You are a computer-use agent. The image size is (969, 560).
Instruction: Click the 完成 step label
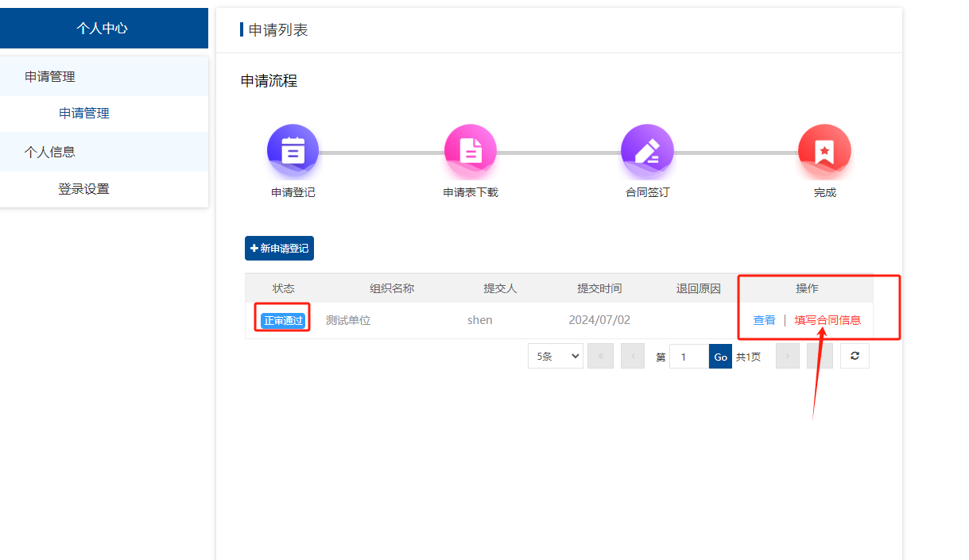tap(824, 192)
